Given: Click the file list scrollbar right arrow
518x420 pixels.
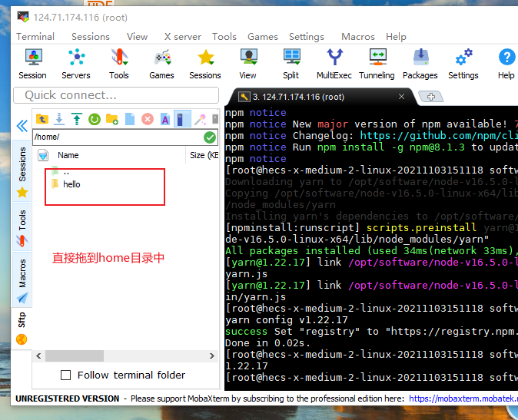Looking at the screenshot, I should coord(212,356).
